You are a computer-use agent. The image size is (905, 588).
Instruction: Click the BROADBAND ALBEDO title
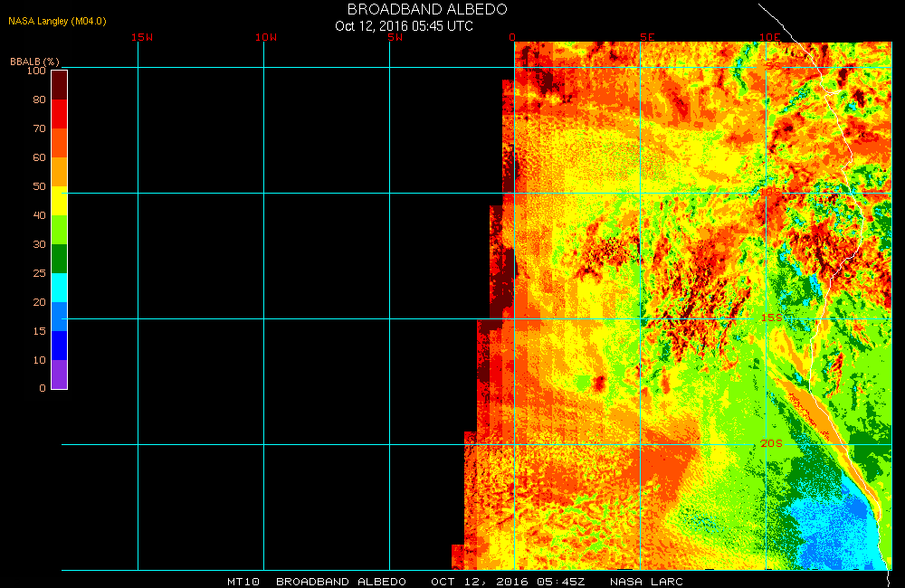(427, 9)
